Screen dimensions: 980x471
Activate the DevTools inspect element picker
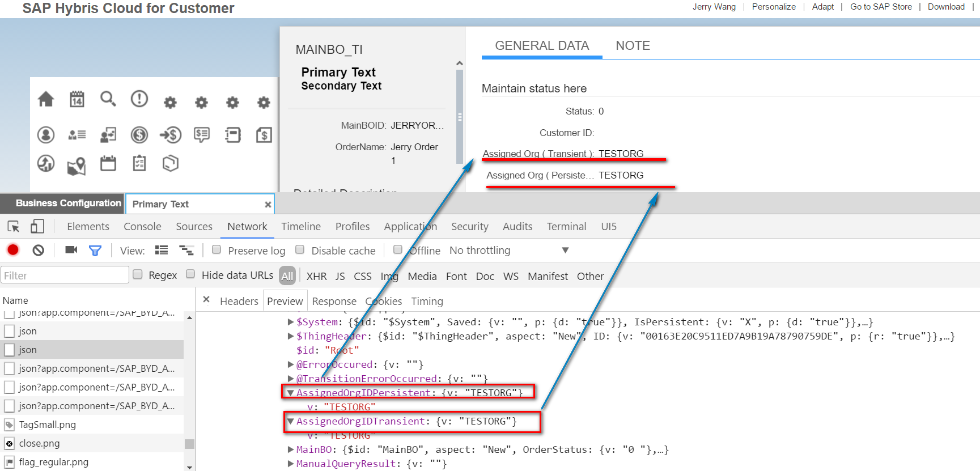[x=14, y=227]
